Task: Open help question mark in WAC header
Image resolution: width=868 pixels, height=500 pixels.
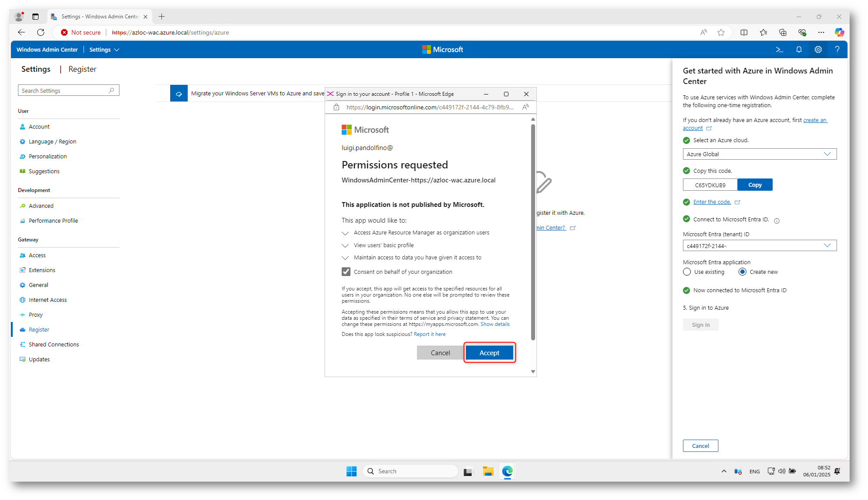Action: [x=837, y=49]
